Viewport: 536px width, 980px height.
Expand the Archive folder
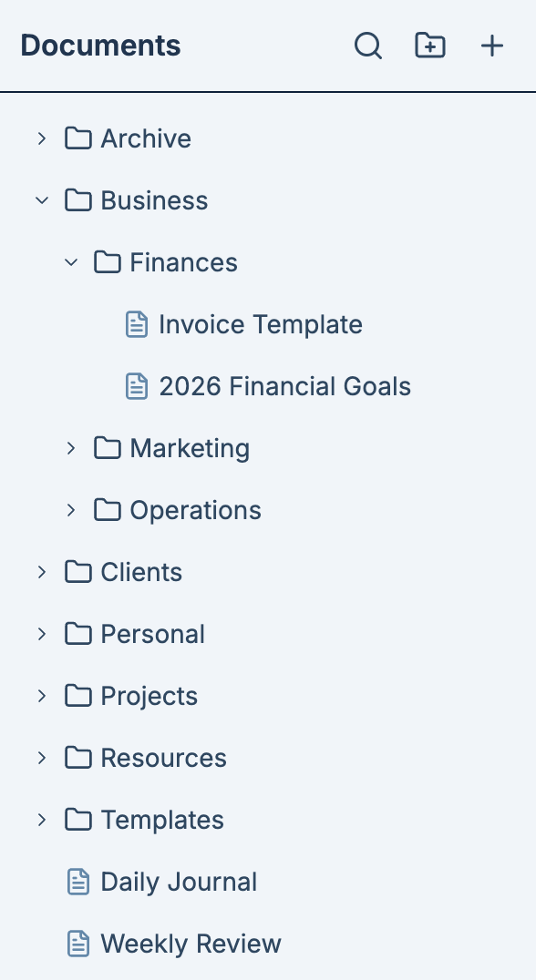(x=42, y=138)
